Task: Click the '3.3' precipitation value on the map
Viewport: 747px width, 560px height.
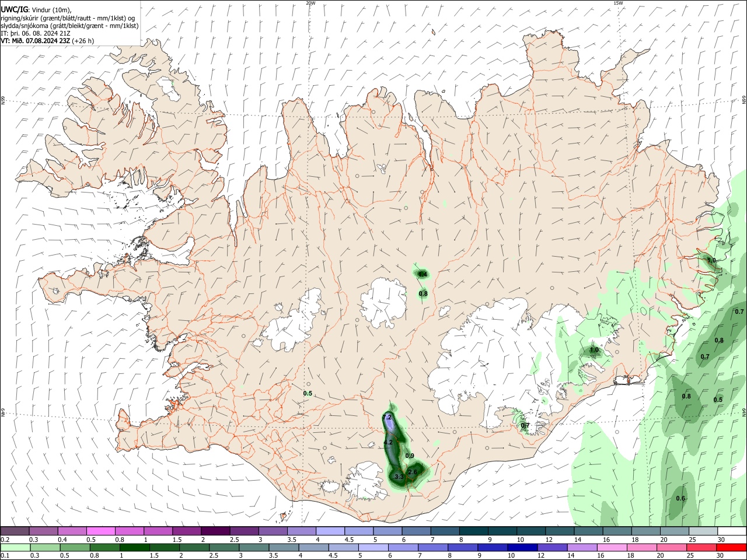Action: tap(399, 477)
